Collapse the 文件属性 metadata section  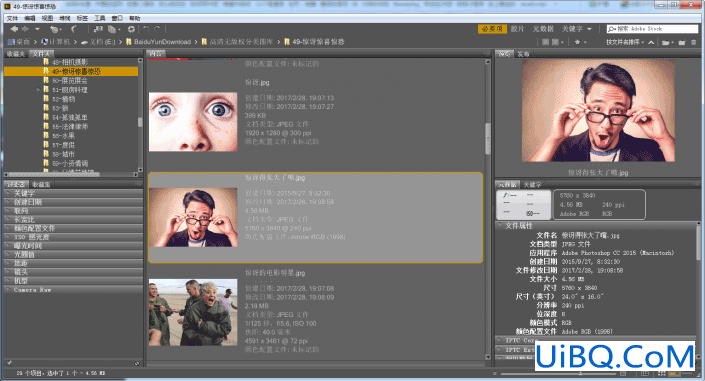[x=500, y=225]
